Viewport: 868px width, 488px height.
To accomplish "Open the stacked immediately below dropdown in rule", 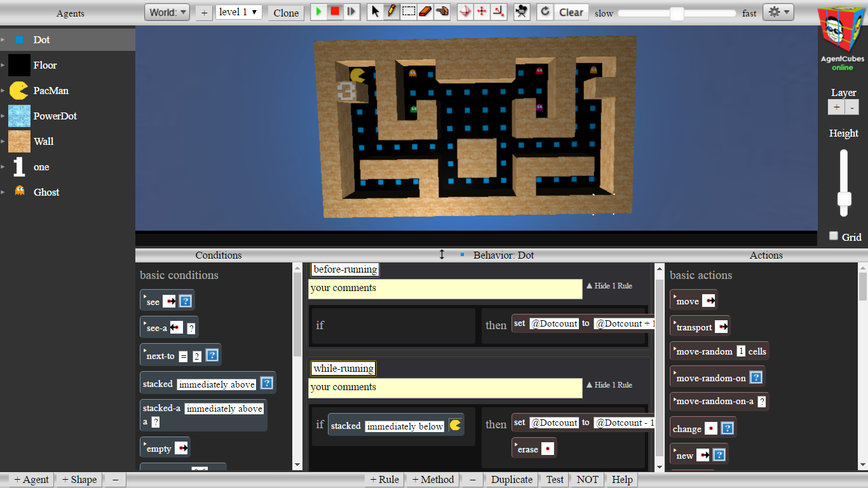I will (405, 426).
